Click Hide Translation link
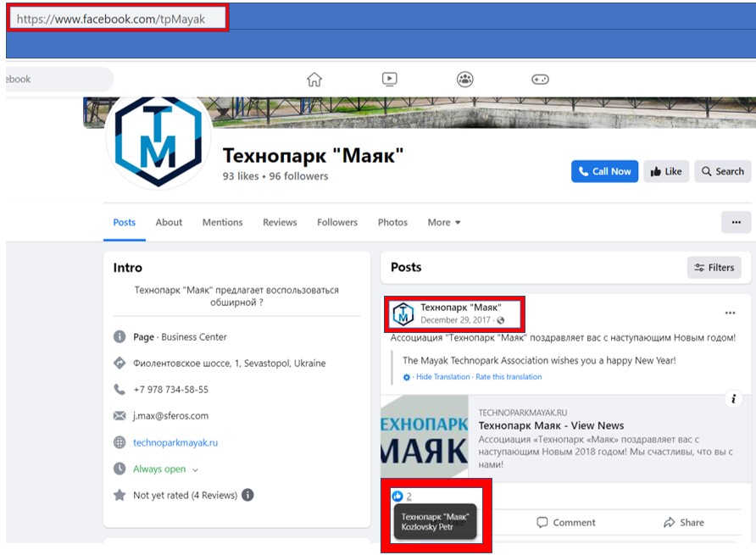The width and height of the screenshot is (756, 555). click(x=442, y=376)
